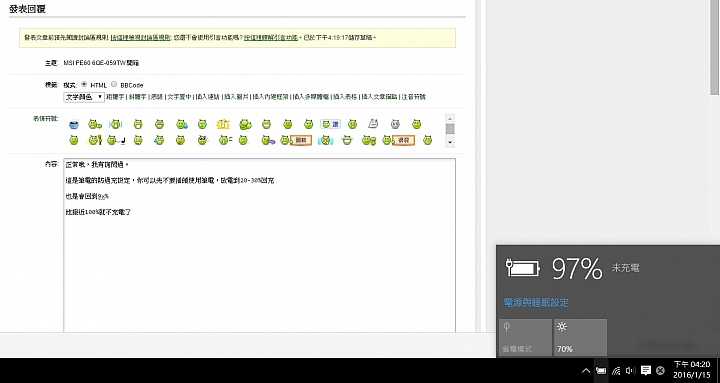The width and height of the screenshot is (720, 383).
Task: Click the battery plug icon in flyout
Action: point(523,268)
